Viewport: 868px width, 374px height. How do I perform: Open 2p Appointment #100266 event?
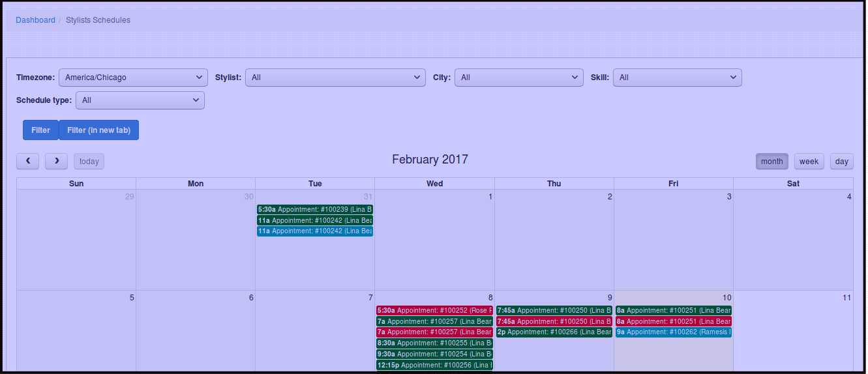[554, 332]
